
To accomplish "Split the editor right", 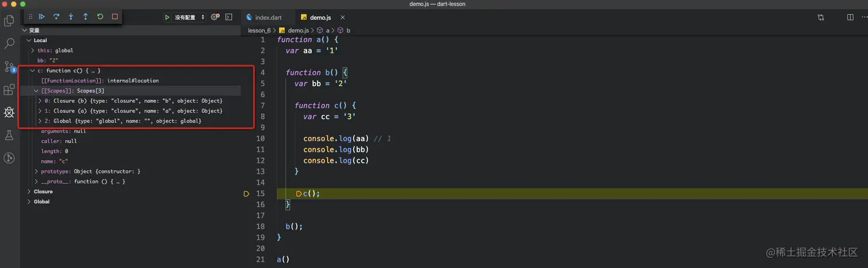I will coord(850,17).
